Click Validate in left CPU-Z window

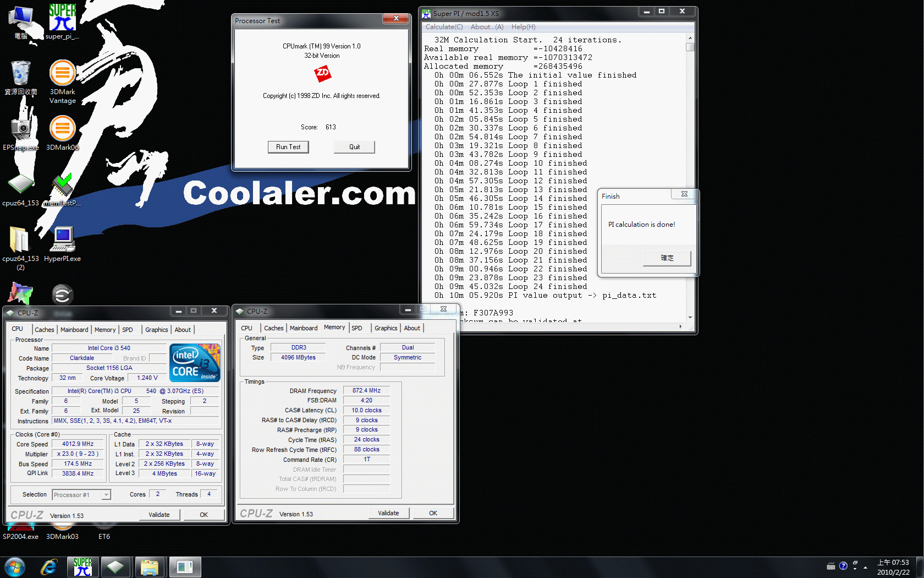(159, 515)
